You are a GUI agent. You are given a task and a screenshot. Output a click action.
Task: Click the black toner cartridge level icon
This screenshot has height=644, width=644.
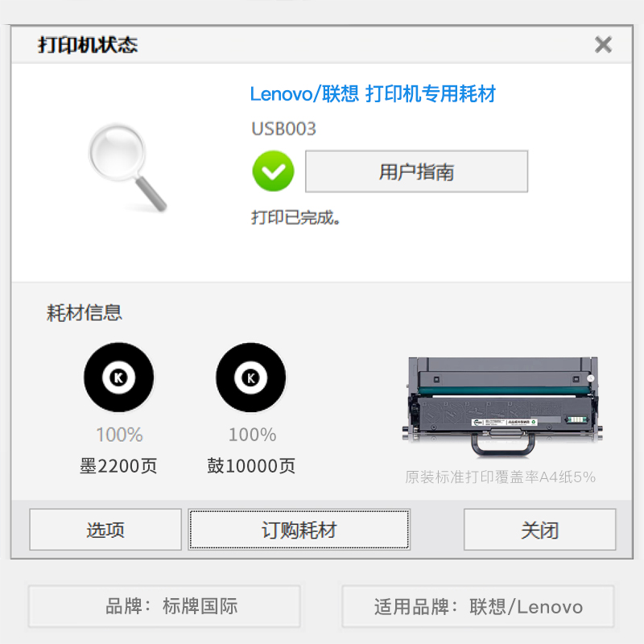(119, 377)
